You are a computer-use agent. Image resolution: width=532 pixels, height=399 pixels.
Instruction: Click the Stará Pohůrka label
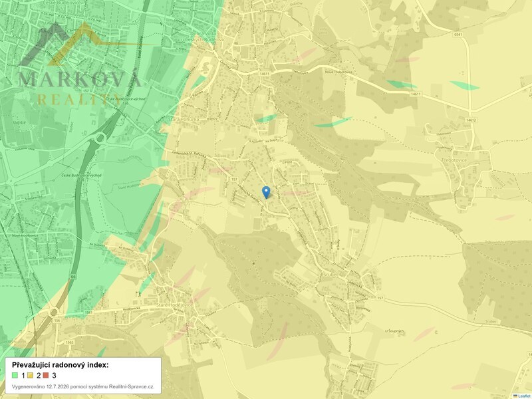point(184,120)
